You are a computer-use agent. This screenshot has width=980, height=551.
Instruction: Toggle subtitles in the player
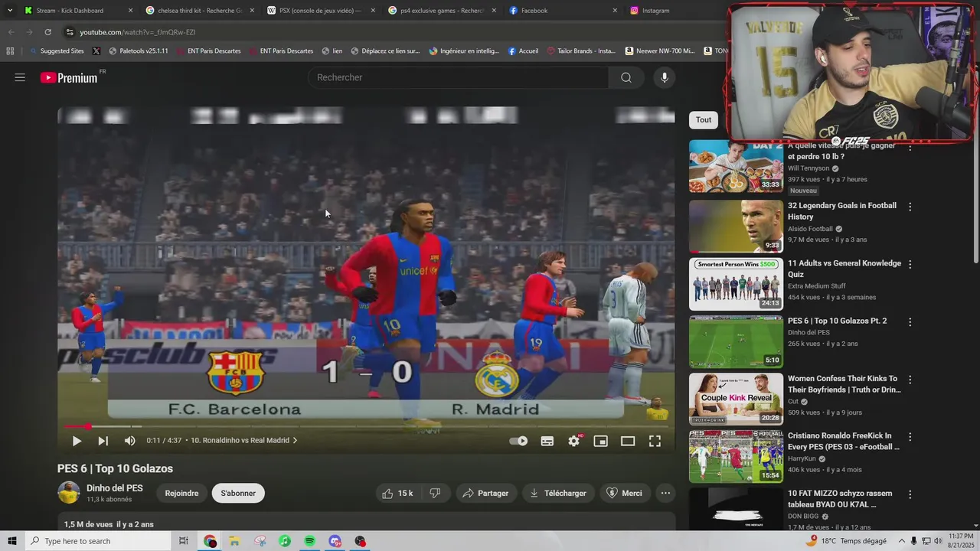click(x=547, y=441)
